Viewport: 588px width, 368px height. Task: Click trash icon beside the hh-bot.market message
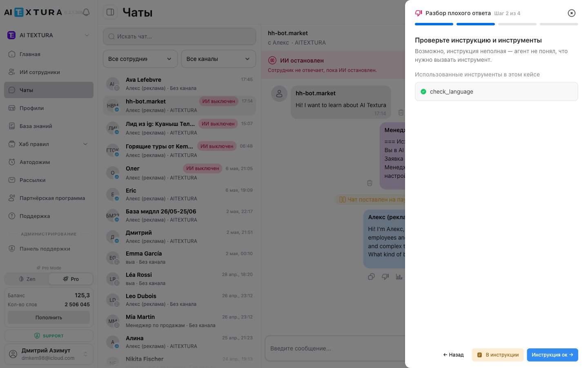401,112
